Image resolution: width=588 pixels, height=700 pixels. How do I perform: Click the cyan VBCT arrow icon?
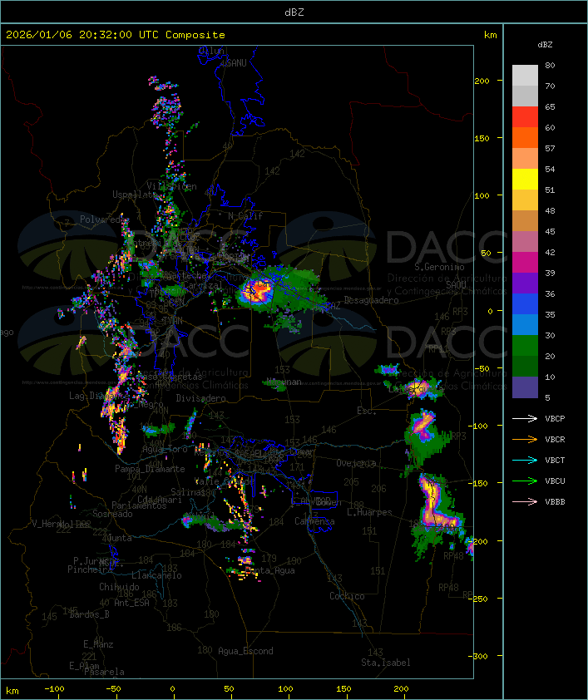[x=526, y=460]
